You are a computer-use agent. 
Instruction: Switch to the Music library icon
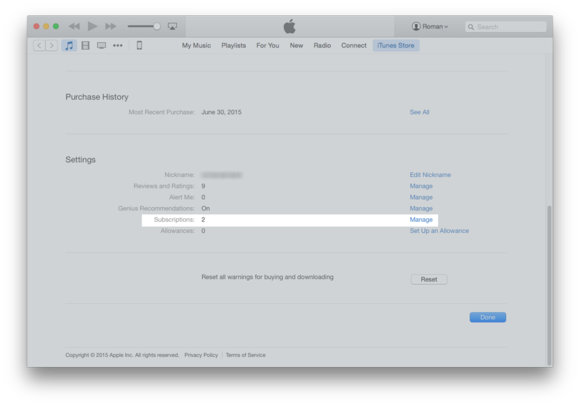[69, 45]
